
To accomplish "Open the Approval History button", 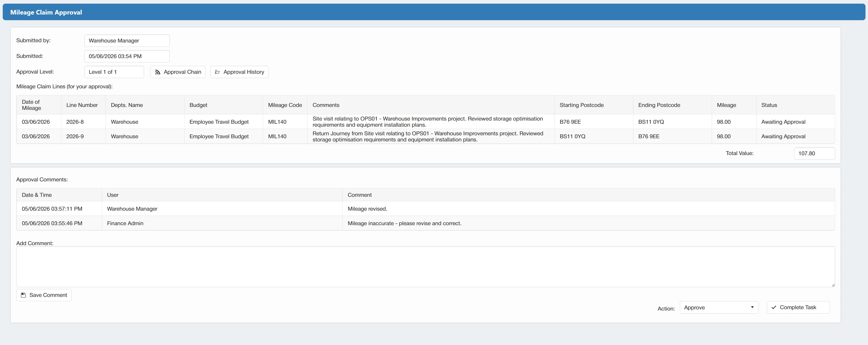I will (x=239, y=72).
